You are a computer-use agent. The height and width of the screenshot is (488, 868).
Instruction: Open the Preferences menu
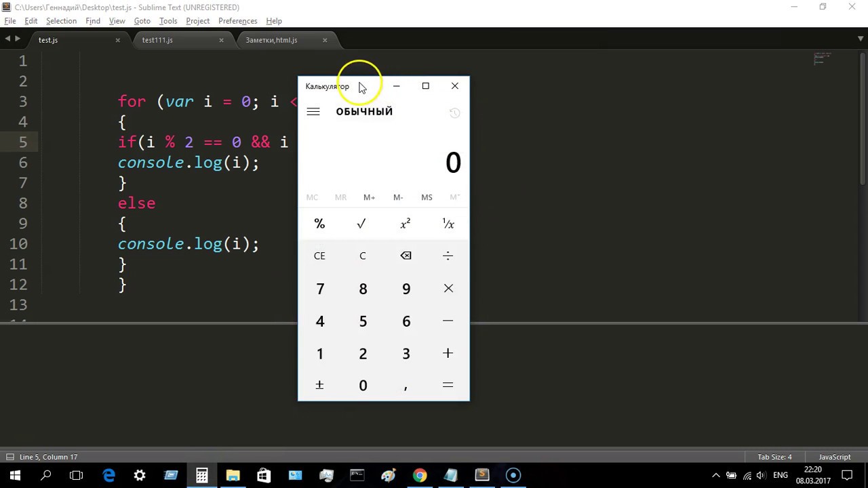pyautogui.click(x=237, y=21)
